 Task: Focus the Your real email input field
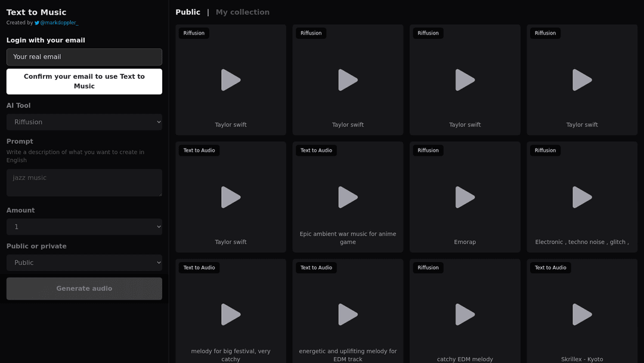click(x=84, y=57)
